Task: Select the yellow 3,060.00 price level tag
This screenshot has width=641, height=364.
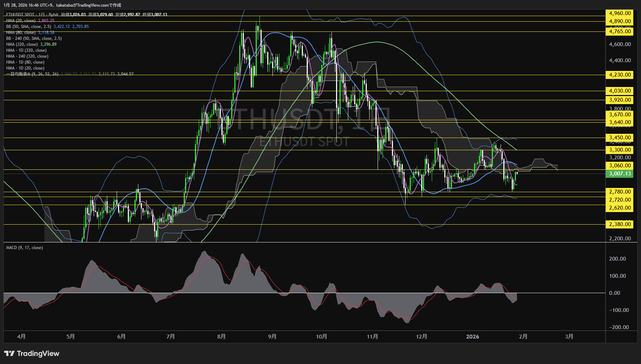Action: tap(619, 166)
